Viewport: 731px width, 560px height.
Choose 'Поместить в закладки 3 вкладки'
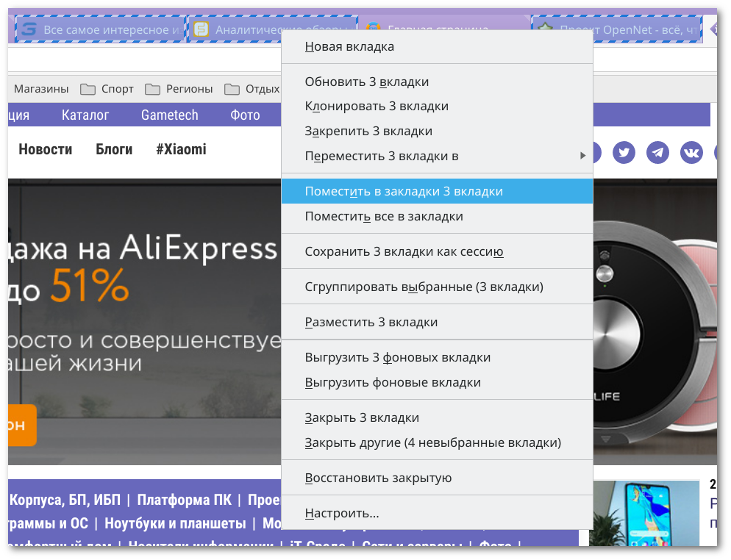click(x=437, y=191)
